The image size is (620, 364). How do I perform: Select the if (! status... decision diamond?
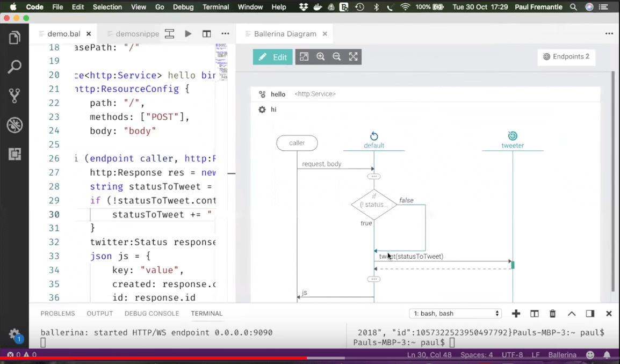coord(373,205)
